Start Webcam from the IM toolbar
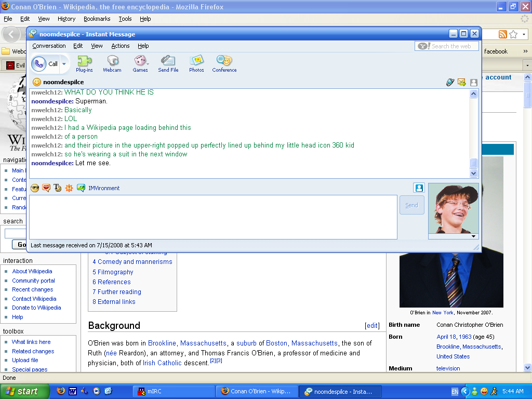The image size is (532, 399). tap(112, 64)
